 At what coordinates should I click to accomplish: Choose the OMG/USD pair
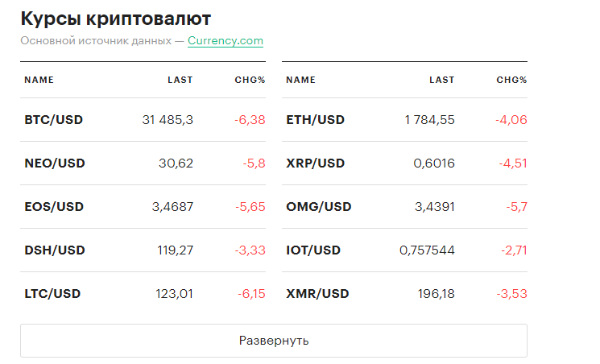point(319,207)
